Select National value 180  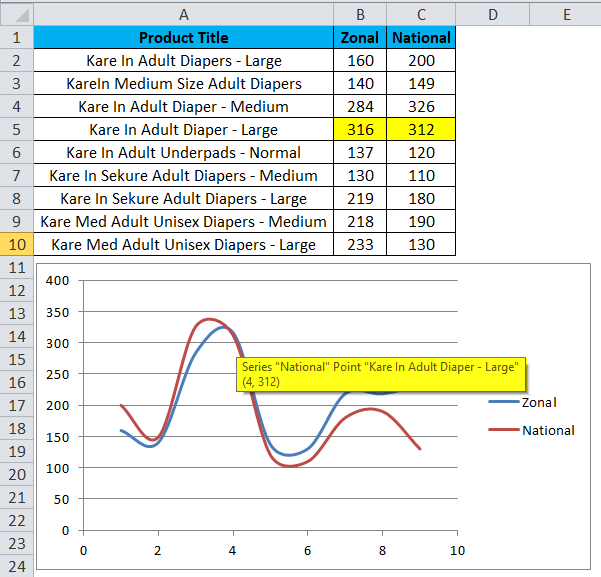(x=421, y=199)
